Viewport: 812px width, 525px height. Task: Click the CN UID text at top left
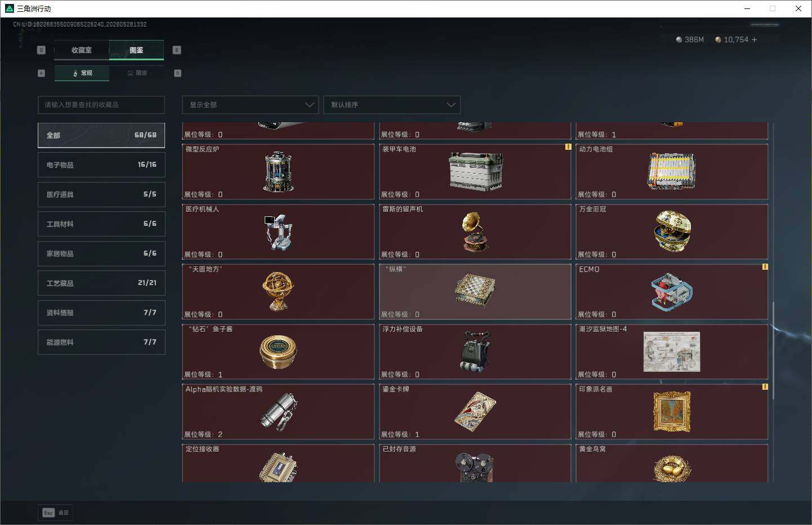click(80, 24)
